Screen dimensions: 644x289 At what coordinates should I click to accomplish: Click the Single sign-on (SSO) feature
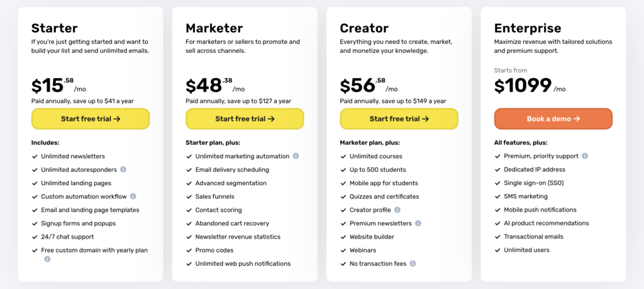[534, 183]
